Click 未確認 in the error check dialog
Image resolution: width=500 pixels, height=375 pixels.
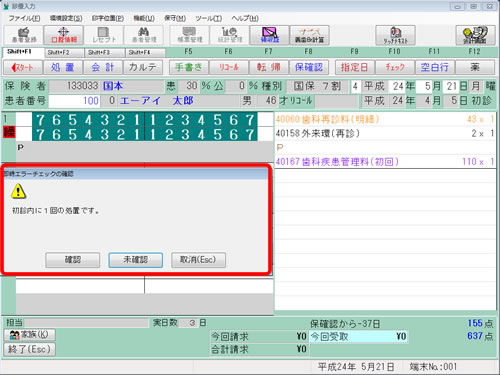tap(135, 260)
